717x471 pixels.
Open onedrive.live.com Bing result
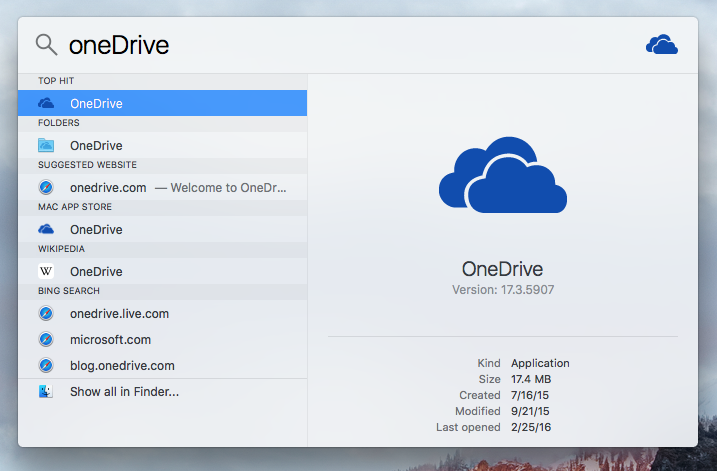click(162, 314)
